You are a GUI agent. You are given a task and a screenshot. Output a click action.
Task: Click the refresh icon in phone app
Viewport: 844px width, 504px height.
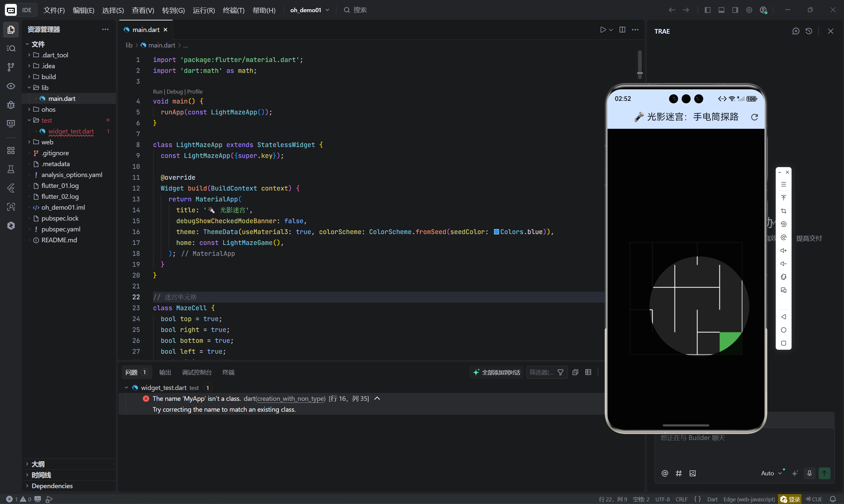click(x=754, y=117)
